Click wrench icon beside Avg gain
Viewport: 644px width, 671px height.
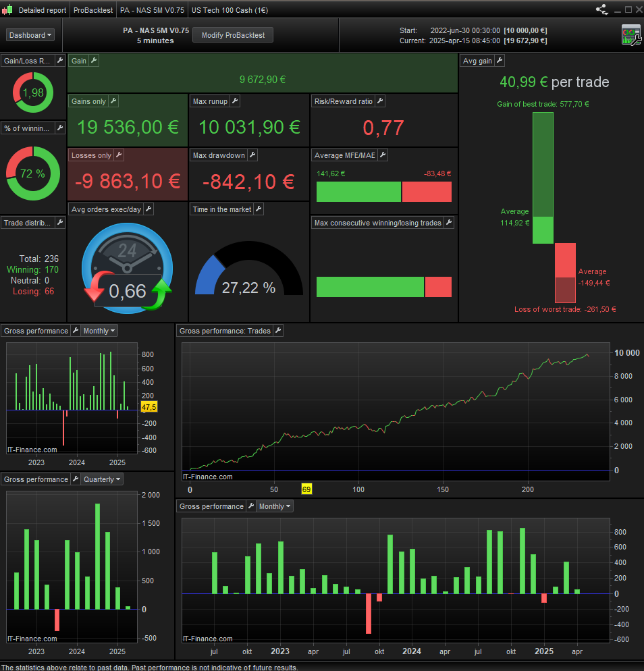[500, 60]
